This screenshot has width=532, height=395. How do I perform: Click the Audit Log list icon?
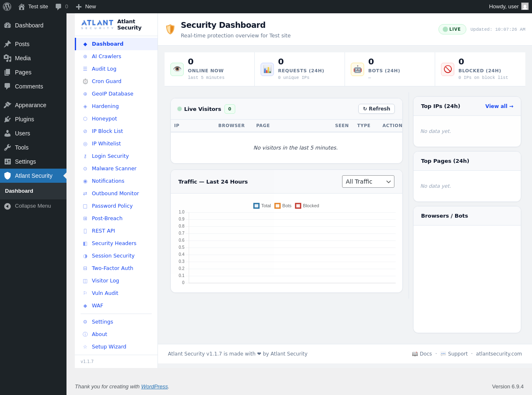pos(85,69)
